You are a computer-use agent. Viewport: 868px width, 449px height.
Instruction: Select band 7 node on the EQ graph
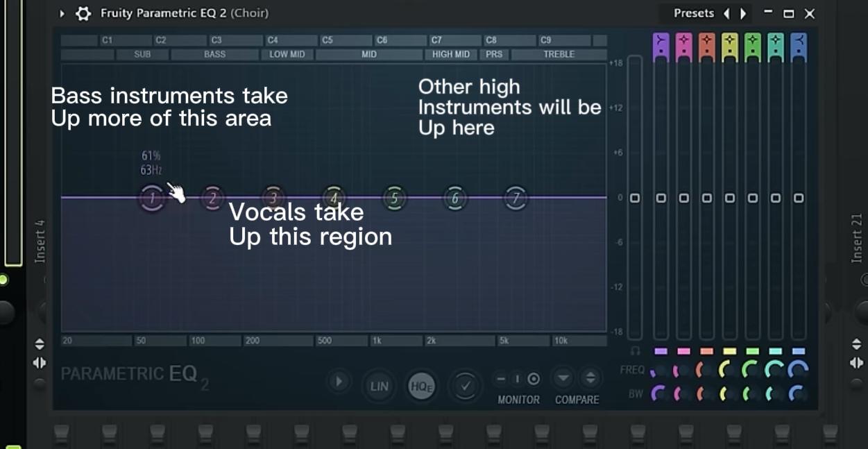[516, 198]
